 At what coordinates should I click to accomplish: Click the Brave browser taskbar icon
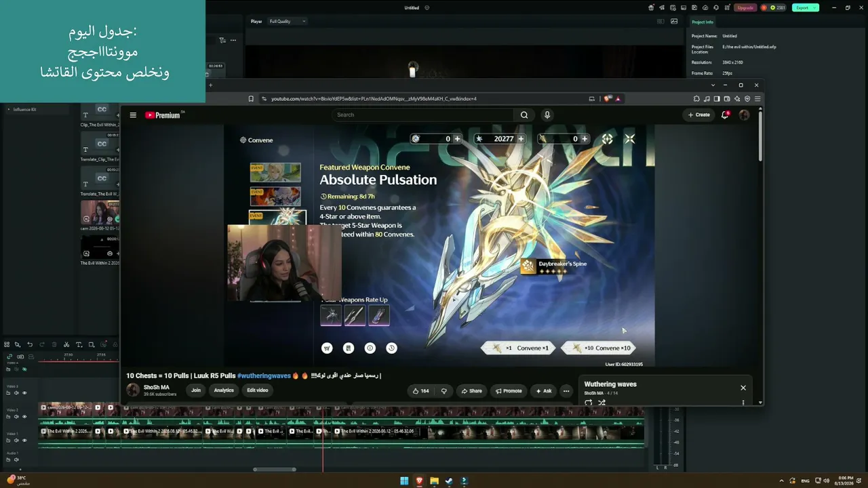click(419, 481)
